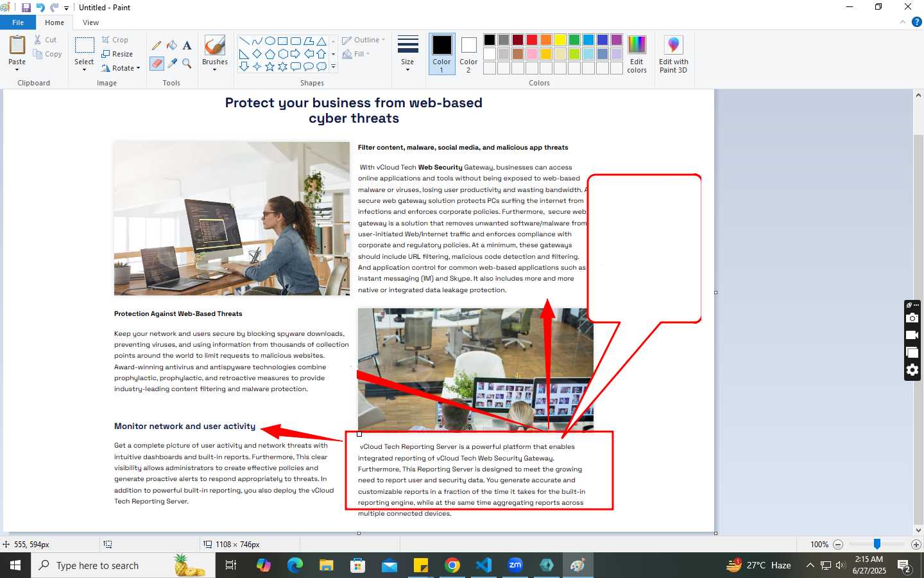Click the rectangular Select tool icon

coord(84,46)
